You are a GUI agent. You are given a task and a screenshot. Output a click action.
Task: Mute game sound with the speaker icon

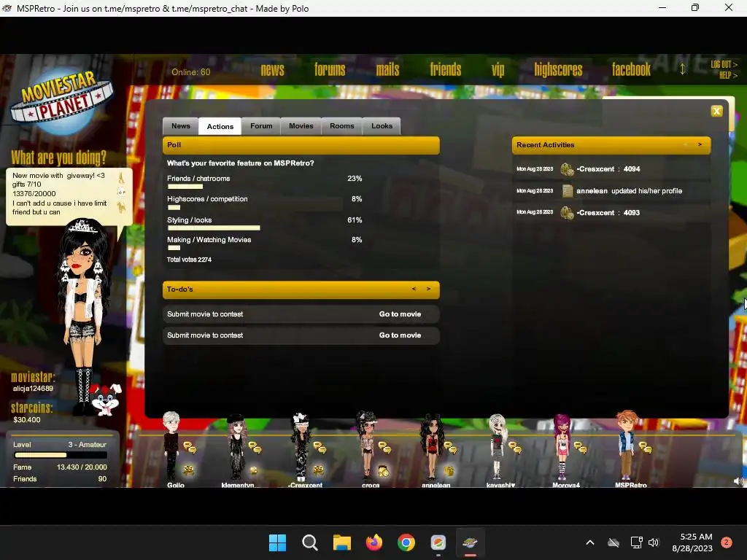tap(738, 481)
